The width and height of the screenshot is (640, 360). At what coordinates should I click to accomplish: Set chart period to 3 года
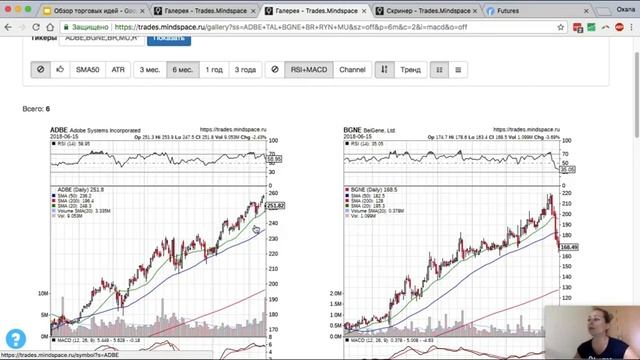[245, 70]
